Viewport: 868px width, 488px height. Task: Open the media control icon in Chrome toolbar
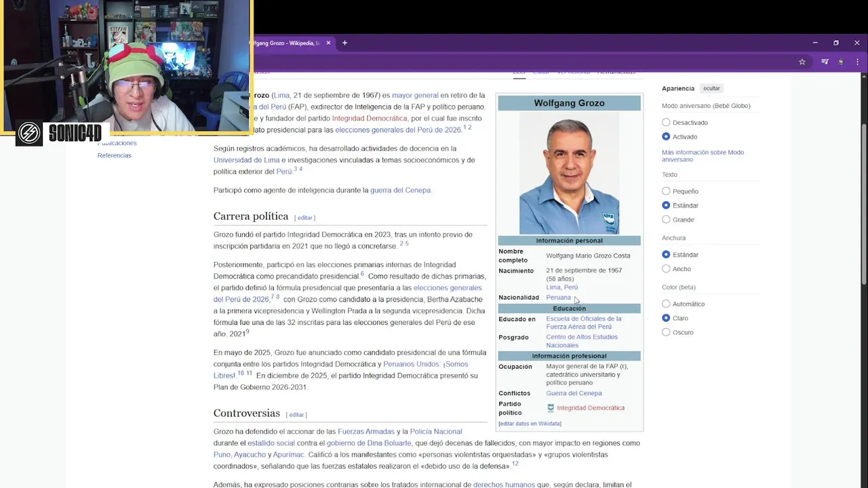coord(825,62)
